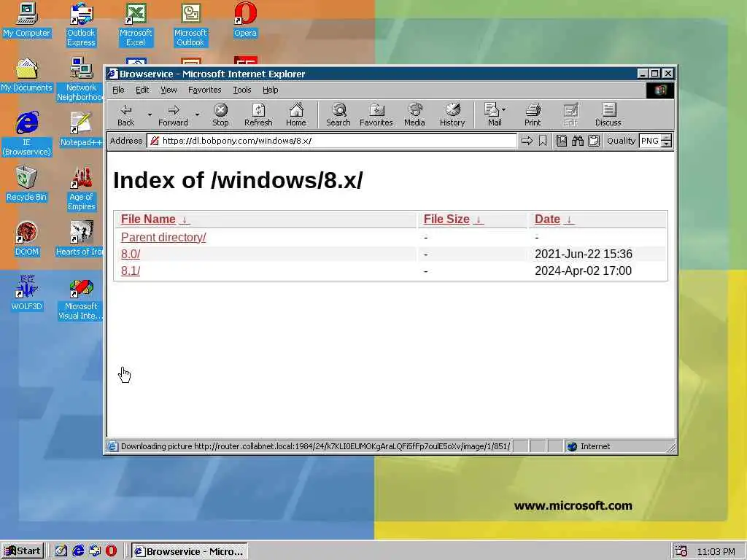Increase Quality with the up spinner arrow
This screenshot has width=747, height=560.
tap(667, 138)
